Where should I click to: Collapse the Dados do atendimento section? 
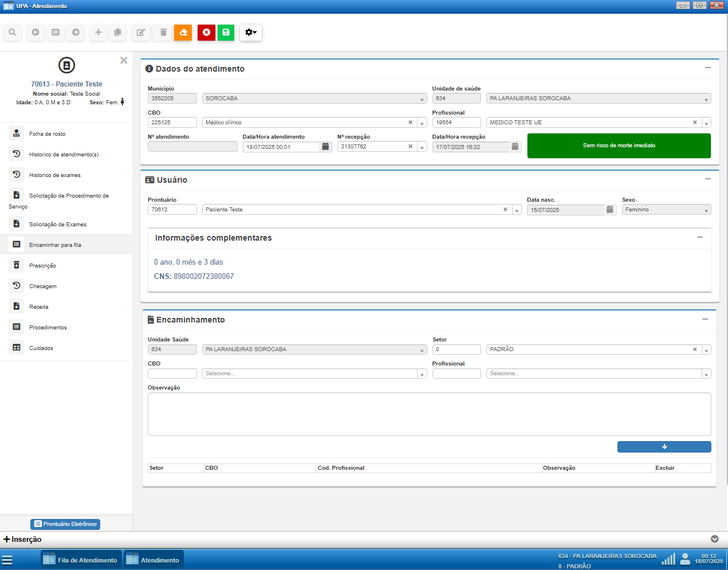707,68
